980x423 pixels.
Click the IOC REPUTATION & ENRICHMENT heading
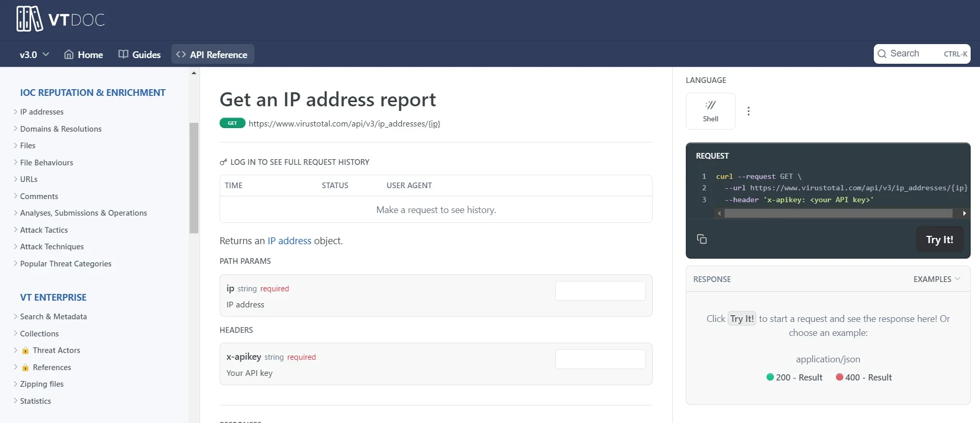tap(93, 93)
